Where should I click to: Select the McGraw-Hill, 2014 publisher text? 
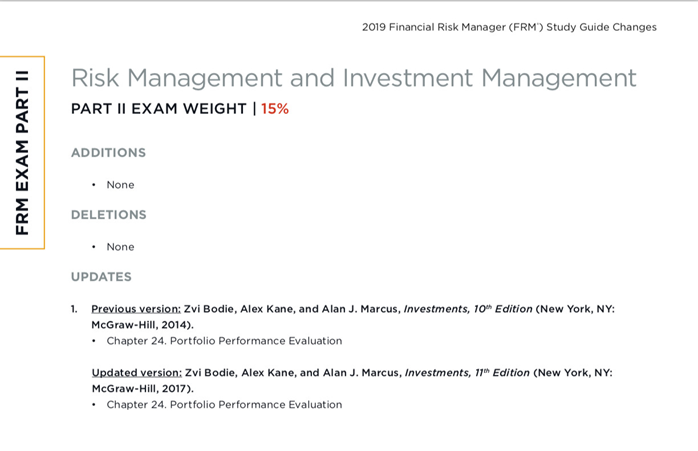(141, 325)
